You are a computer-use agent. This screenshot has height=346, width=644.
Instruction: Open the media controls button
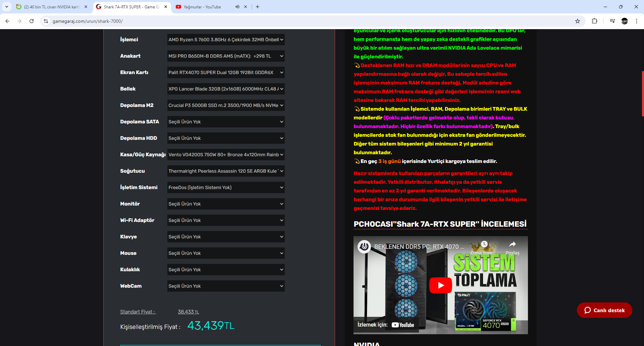tap(612, 21)
